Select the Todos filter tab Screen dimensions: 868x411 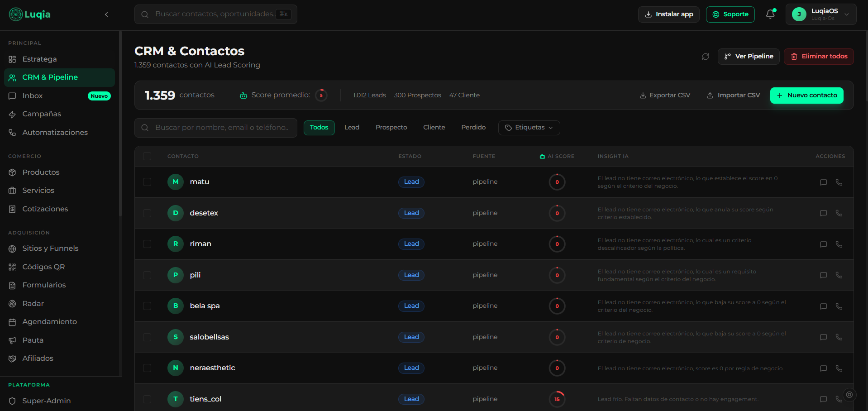319,128
